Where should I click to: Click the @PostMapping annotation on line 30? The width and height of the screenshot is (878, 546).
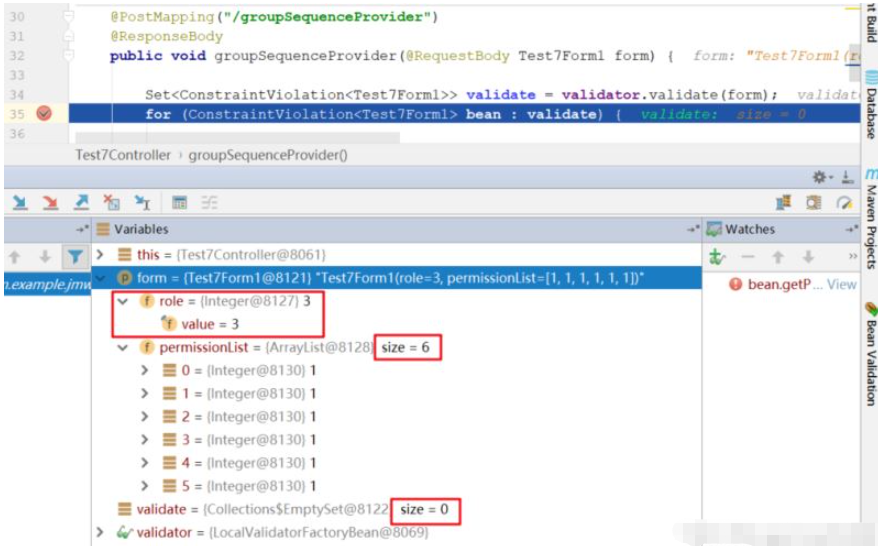(x=162, y=17)
